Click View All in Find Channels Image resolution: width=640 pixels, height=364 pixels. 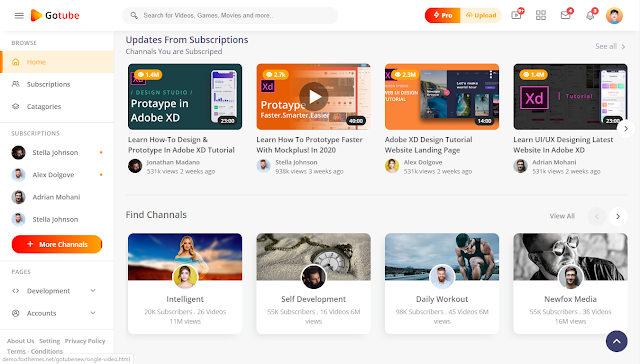(x=562, y=216)
